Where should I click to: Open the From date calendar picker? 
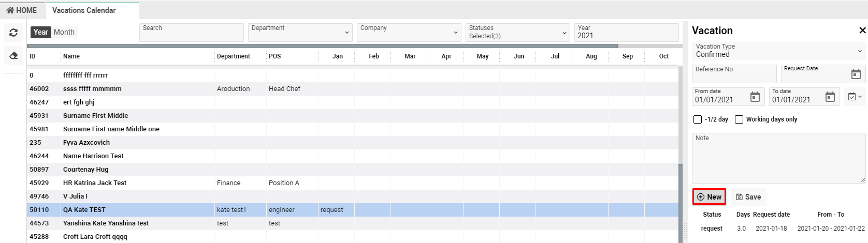tap(755, 97)
